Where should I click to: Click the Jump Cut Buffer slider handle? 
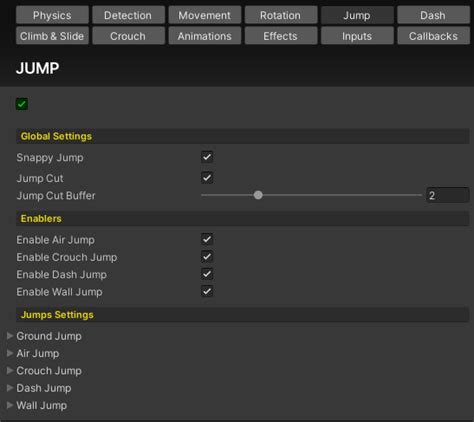(258, 195)
